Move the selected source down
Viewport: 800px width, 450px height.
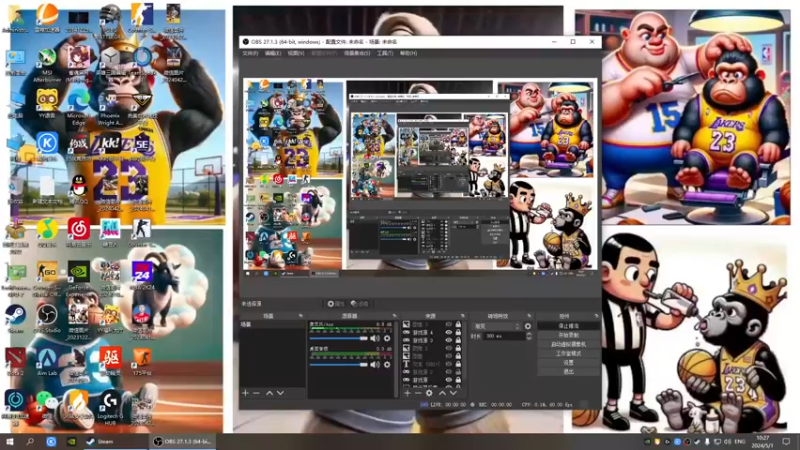click(453, 393)
